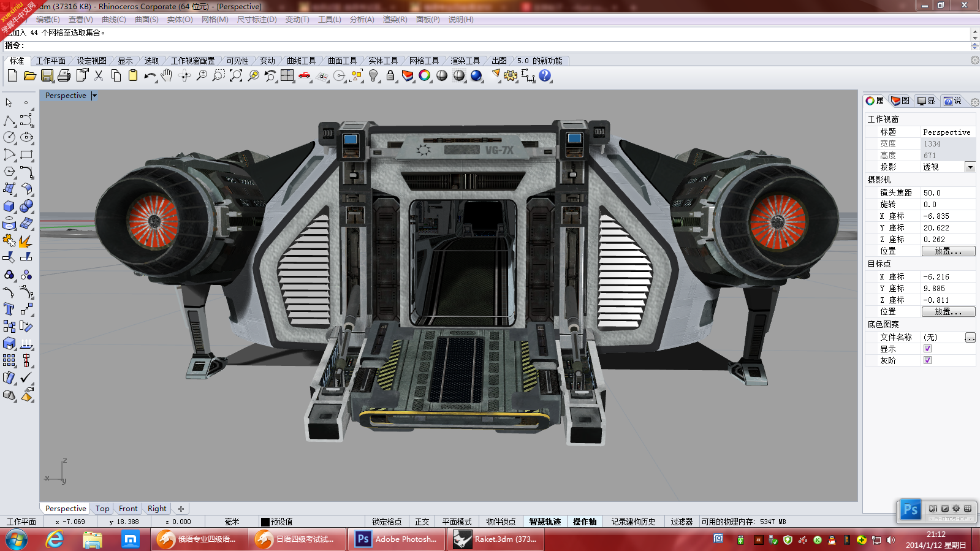Open the color wheel properties icon
The height and width of the screenshot is (551, 980).
coord(425,75)
